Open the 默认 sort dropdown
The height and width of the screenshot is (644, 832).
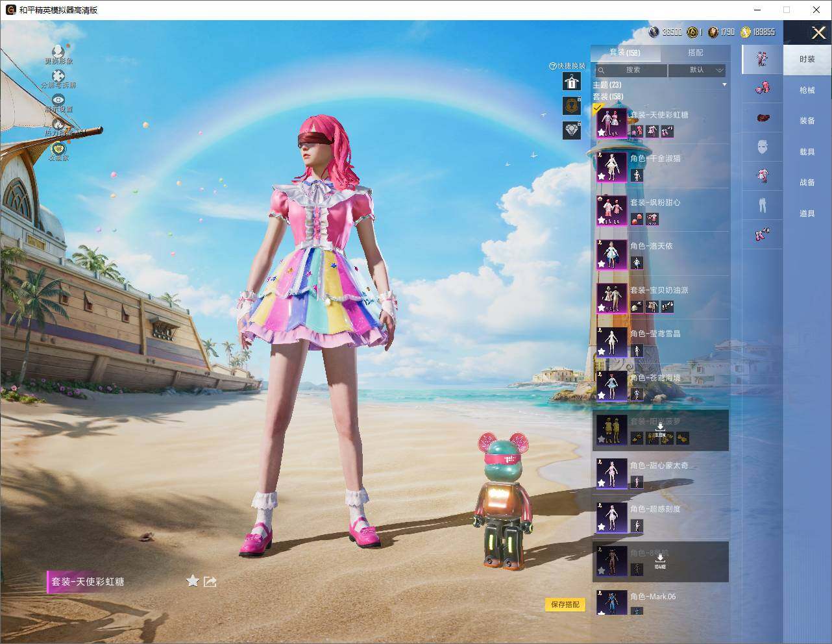click(697, 70)
